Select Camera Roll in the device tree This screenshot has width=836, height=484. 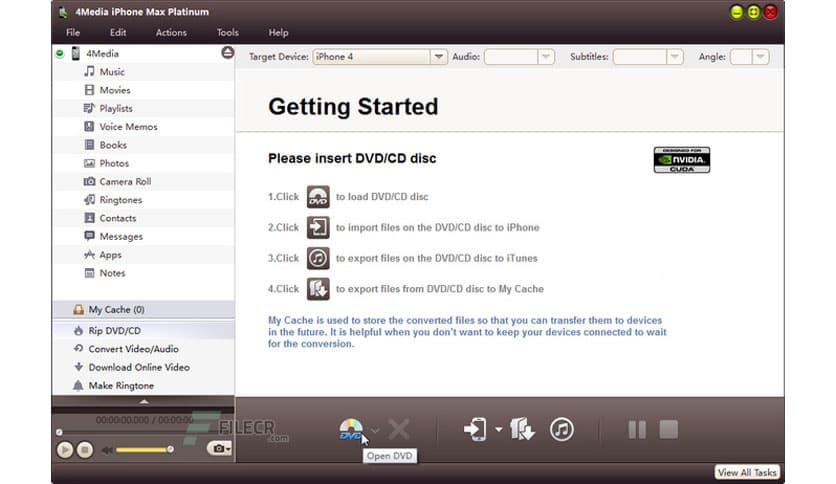point(125,182)
